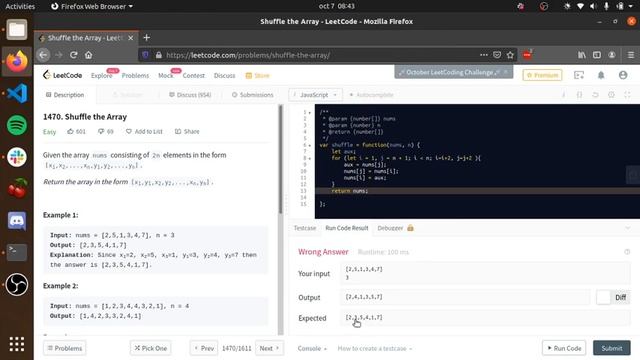Click the Your input testcase field

click(486, 273)
